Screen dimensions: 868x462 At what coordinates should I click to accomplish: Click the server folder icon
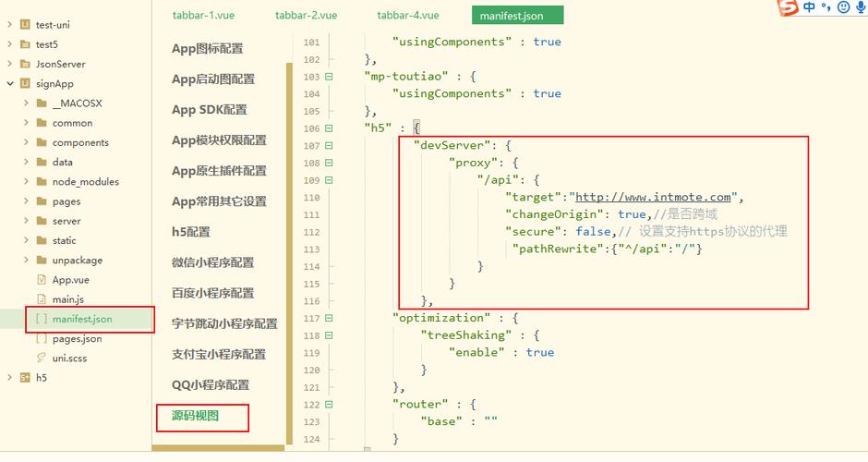42,221
